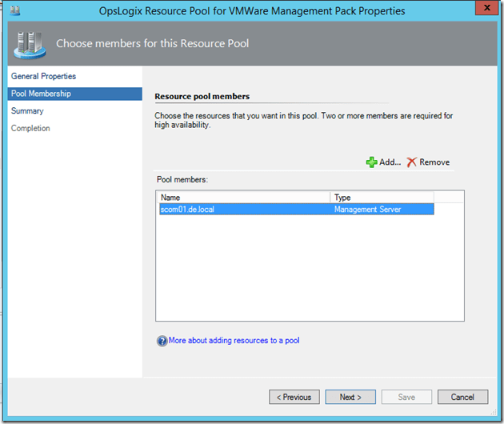Screen dimensions: 504x424
Task: Click the server pool icon in header
Action: 29,45
